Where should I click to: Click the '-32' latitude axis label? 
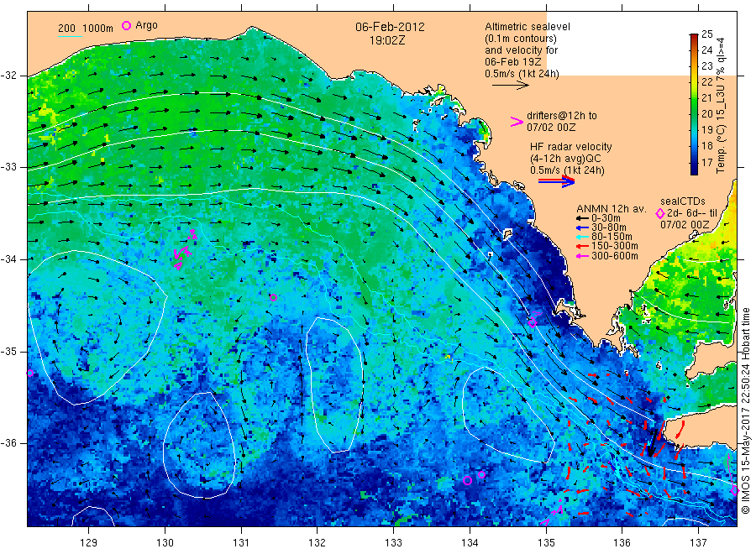(8, 76)
